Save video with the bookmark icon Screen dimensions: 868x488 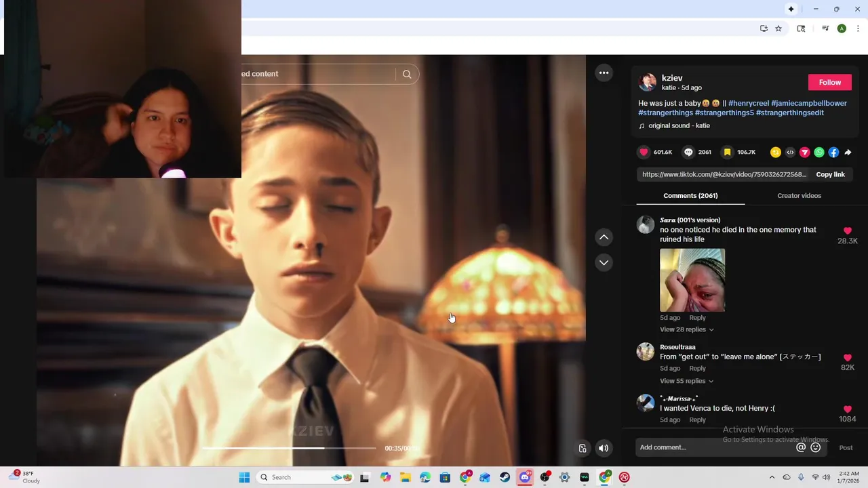click(727, 152)
